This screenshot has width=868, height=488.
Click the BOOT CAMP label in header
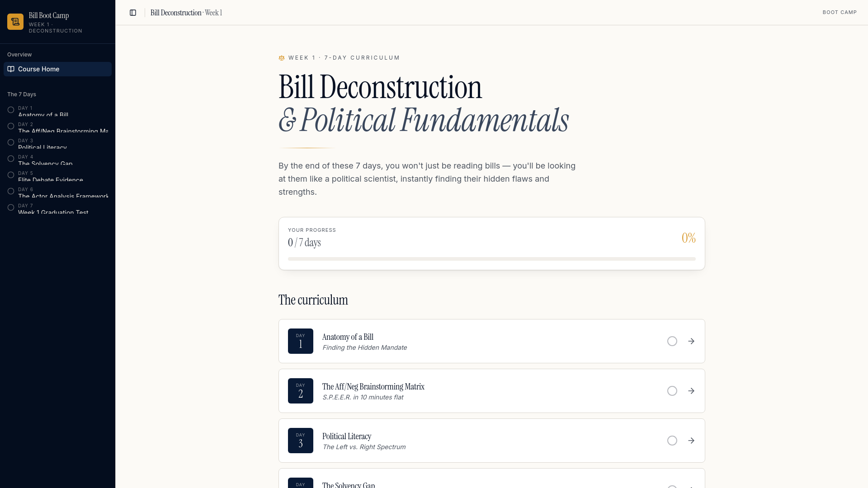pos(840,13)
